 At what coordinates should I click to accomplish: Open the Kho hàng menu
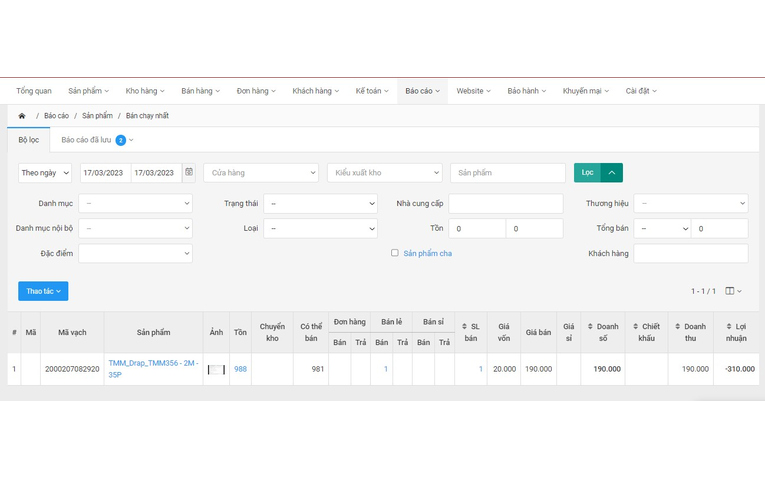coord(145,91)
